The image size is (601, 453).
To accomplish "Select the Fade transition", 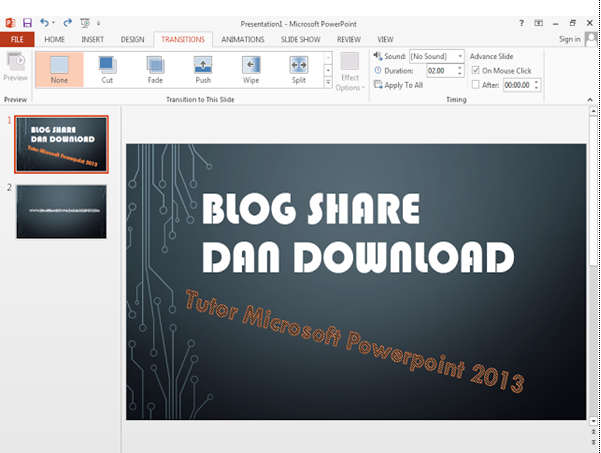I will pyautogui.click(x=155, y=70).
